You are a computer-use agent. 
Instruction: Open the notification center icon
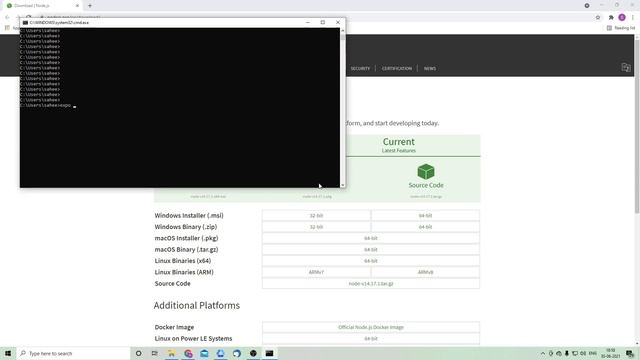(630, 353)
